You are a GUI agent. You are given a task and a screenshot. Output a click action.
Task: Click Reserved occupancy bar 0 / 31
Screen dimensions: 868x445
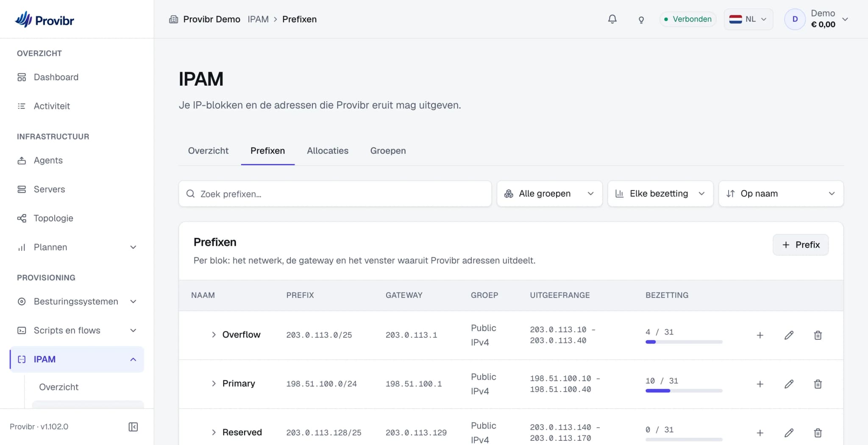click(684, 439)
